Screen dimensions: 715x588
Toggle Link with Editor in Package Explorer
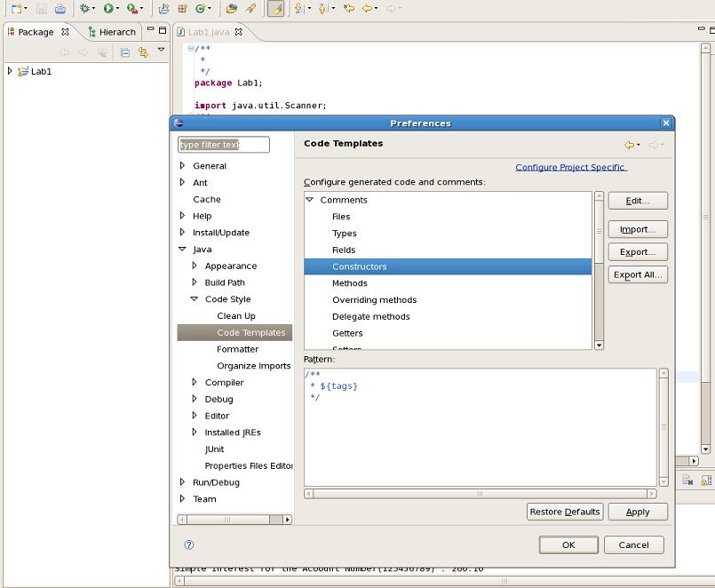[x=142, y=52]
